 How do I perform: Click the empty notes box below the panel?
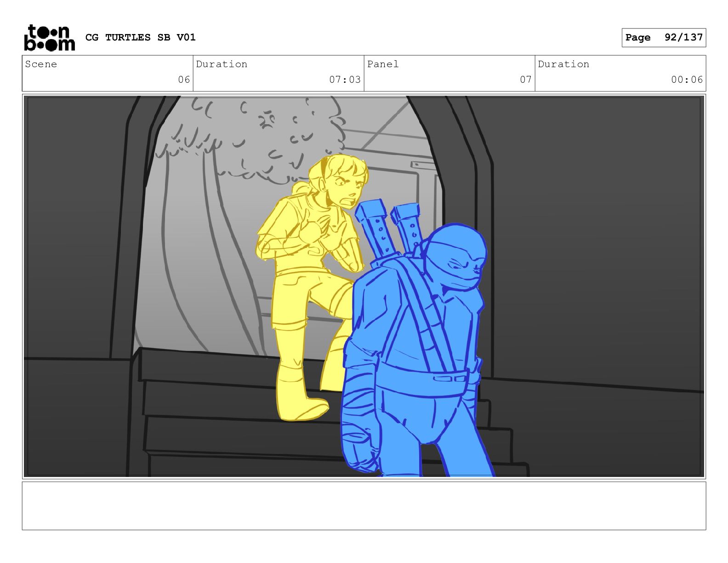[x=364, y=506]
